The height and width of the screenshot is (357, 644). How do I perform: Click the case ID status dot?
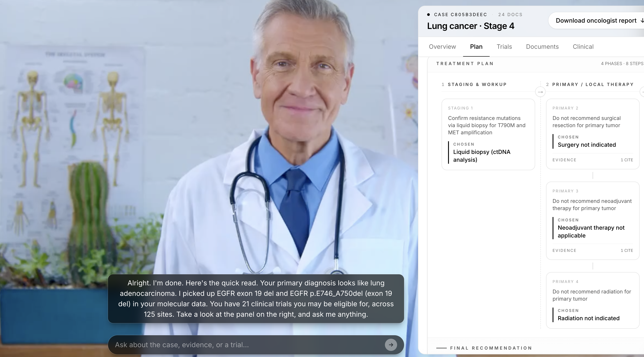(x=428, y=15)
